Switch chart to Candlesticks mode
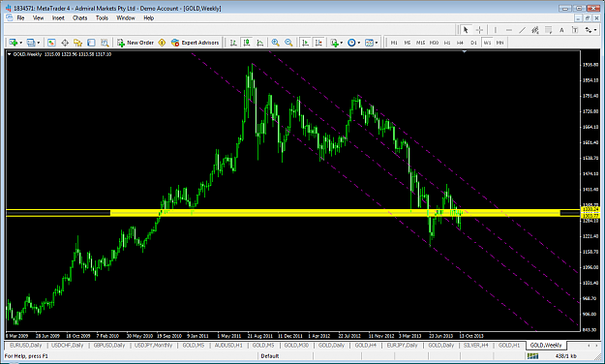This screenshot has height=364, width=605. 247,43
